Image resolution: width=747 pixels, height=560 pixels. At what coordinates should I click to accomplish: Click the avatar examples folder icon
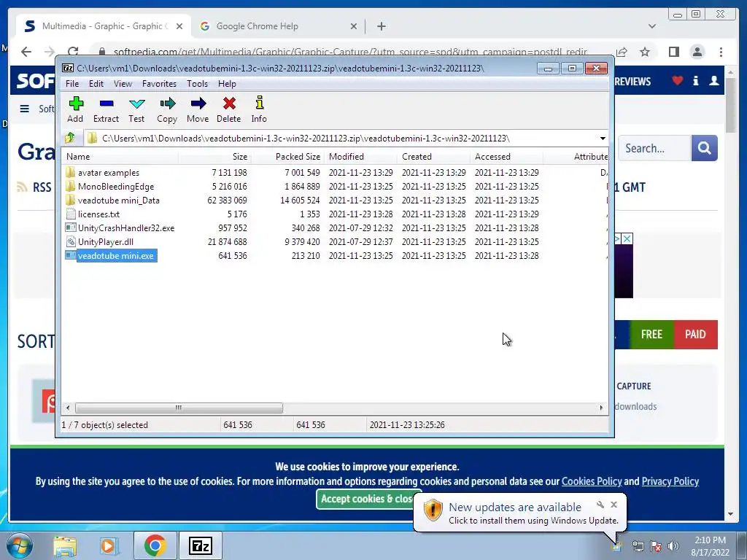(x=71, y=172)
